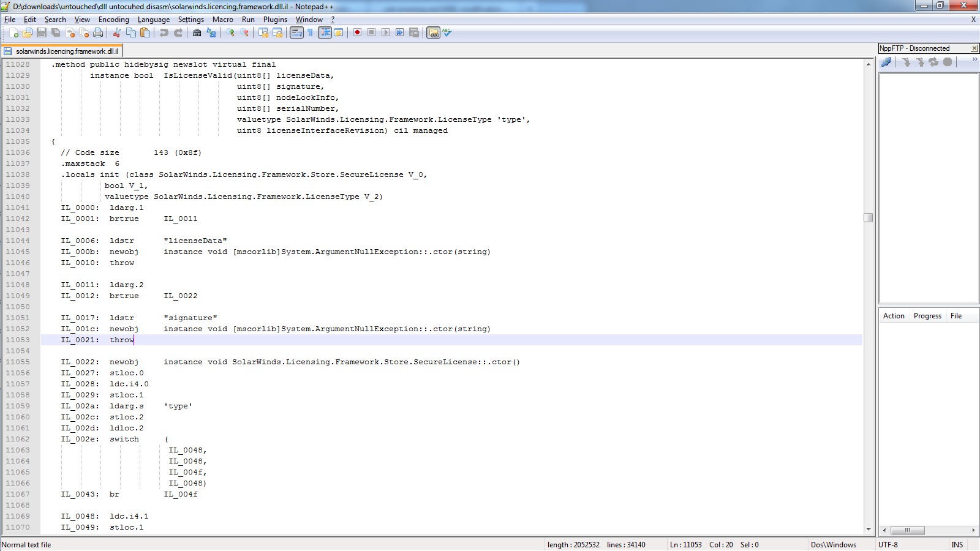Toggle Show Indent Guide button
Screen dimensions: 980x551
click(x=325, y=33)
